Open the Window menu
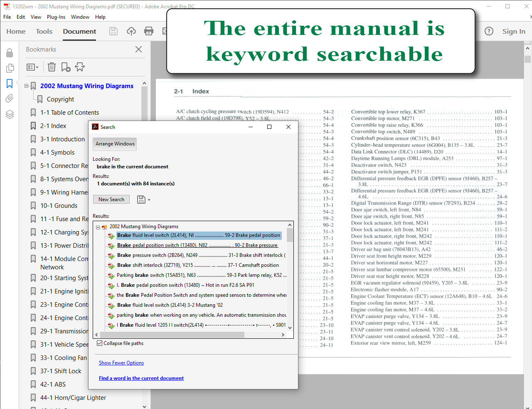 (x=80, y=17)
